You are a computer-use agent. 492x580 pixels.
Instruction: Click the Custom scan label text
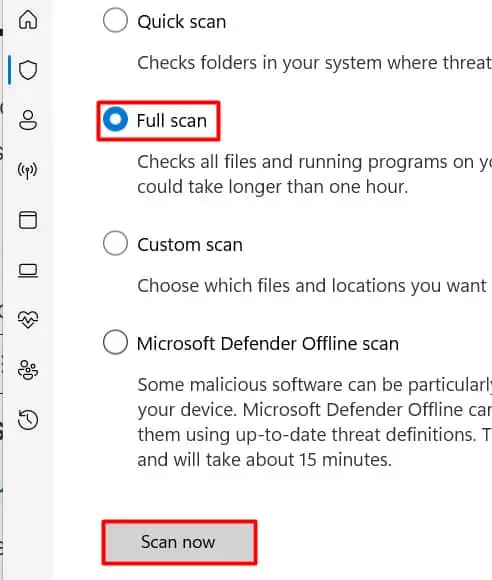coord(190,245)
